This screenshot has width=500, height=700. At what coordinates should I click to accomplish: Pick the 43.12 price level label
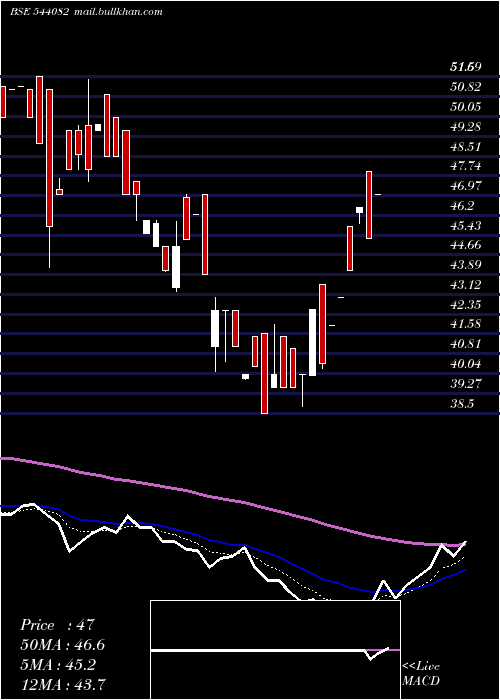[466, 284]
